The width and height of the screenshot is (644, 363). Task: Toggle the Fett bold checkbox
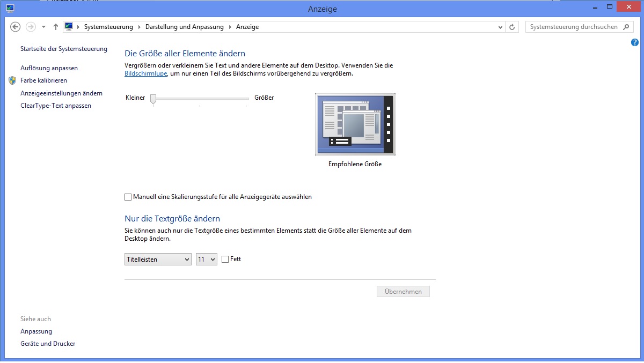point(225,260)
